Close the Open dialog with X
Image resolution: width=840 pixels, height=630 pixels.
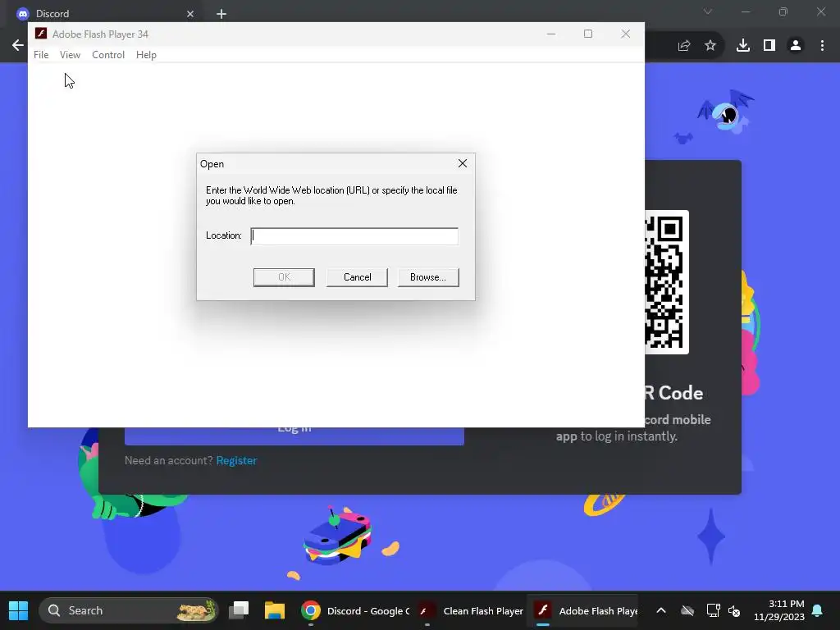463,163
